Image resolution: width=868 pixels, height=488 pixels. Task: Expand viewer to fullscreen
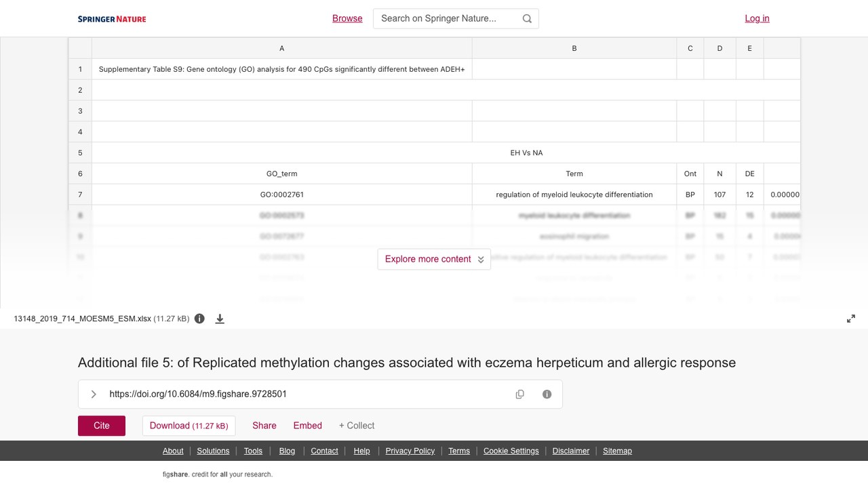coord(851,319)
